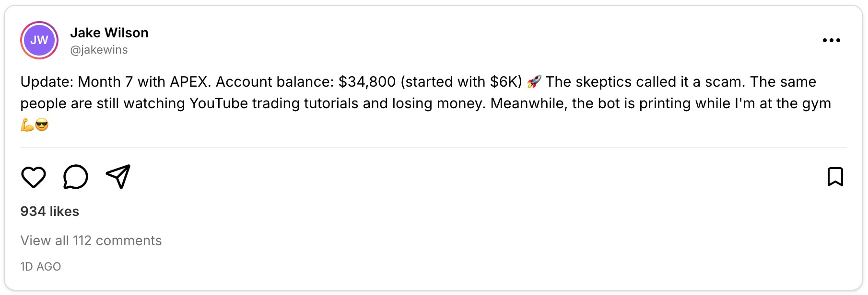Open Jake Wilson's profile via the name
The height and width of the screenshot is (295, 868).
coord(109,33)
